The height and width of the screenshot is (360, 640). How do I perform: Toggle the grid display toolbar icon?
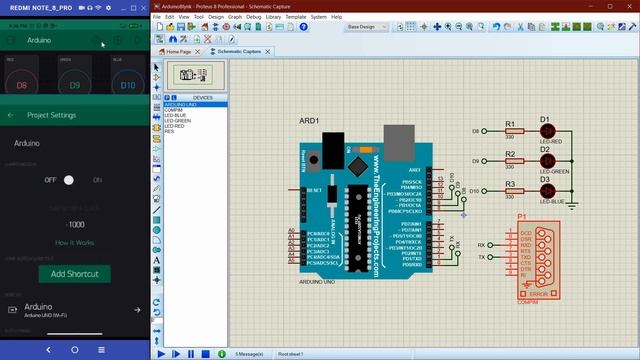411,27
